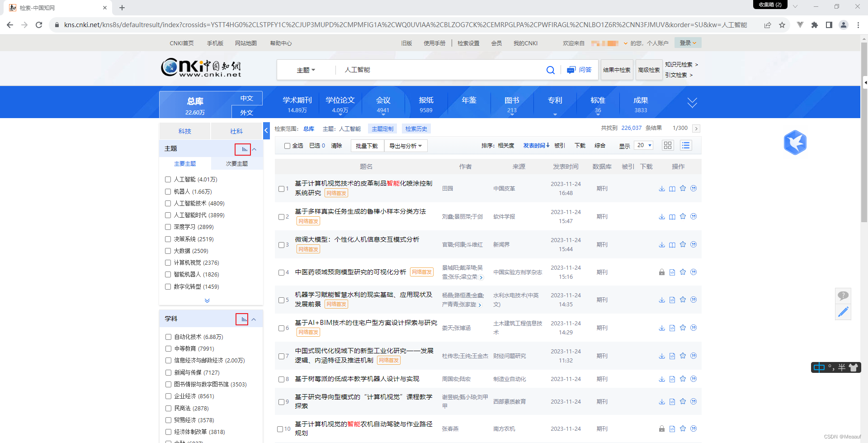
Task: Bookmark this page with browser star
Action: tap(782, 25)
